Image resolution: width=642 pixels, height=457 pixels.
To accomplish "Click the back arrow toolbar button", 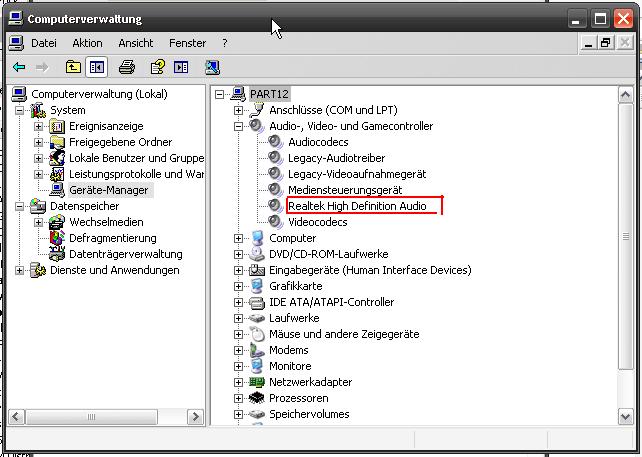I will click(x=19, y=67).
